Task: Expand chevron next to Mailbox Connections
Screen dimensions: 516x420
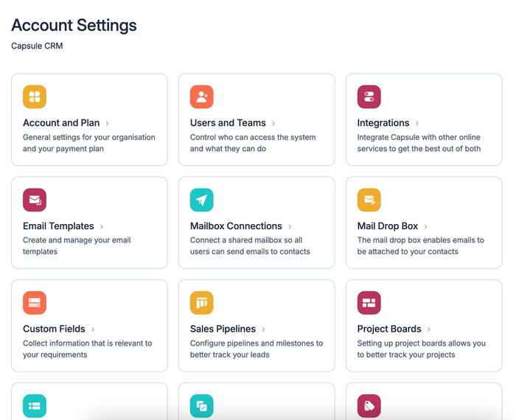Action: pos(290,226)
